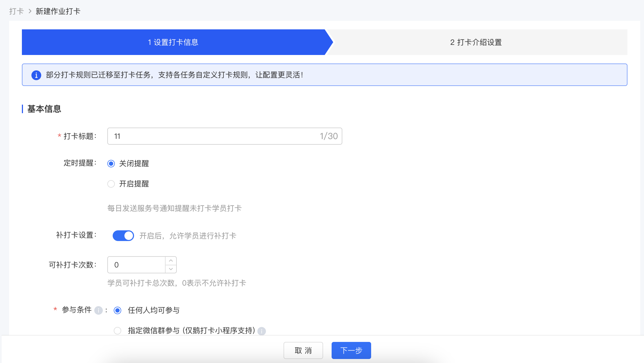Click the 下一步 button
This screenshot has width=644, height=363.
(x=351, y=350)
